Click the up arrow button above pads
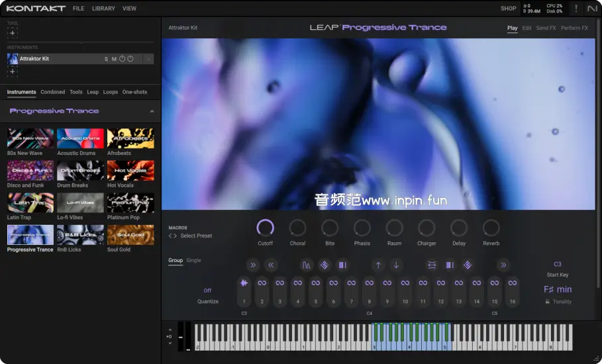 378,265
